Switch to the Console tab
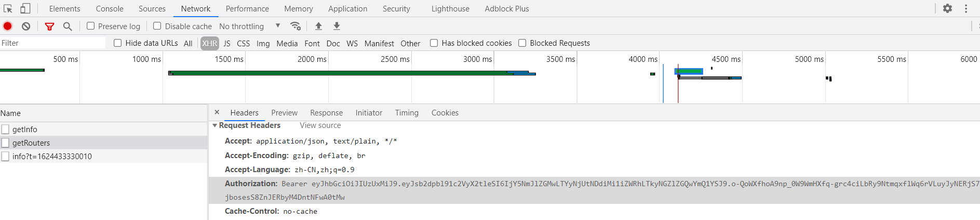This screenshot has width=980, height=220. 110,9
